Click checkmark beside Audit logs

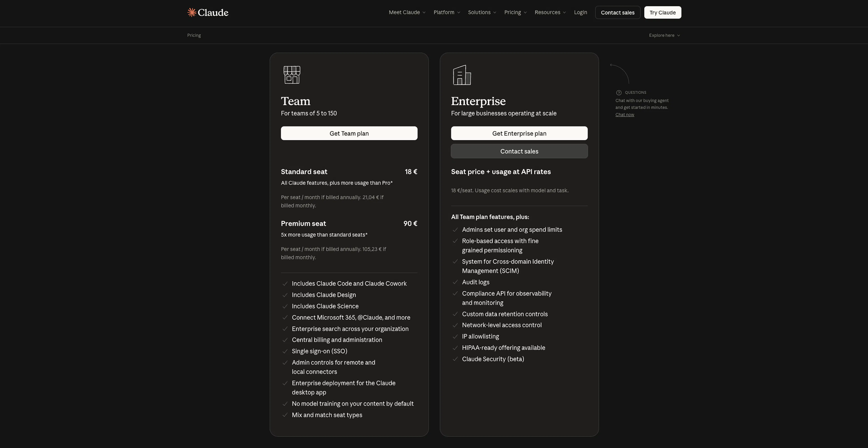point(455,282)
